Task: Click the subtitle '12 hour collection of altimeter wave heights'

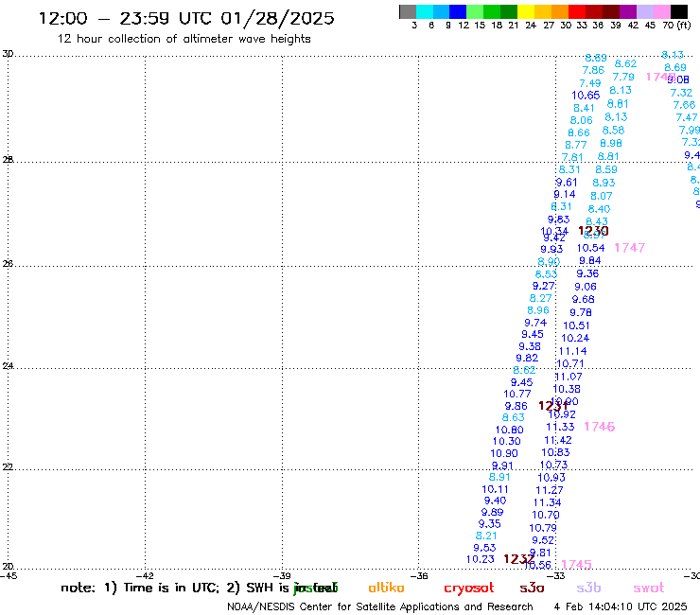Action: [184, 39]
